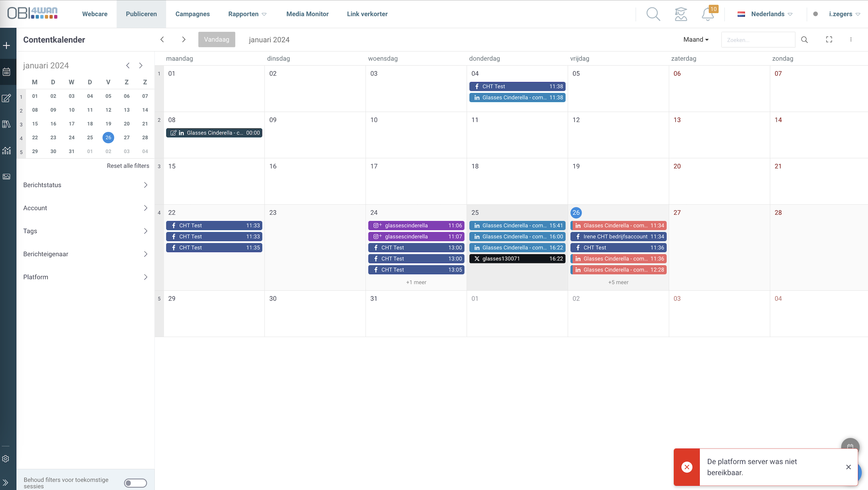Open Glasses Cinderella post at 15:41 on 25th

tap(517, 225)
